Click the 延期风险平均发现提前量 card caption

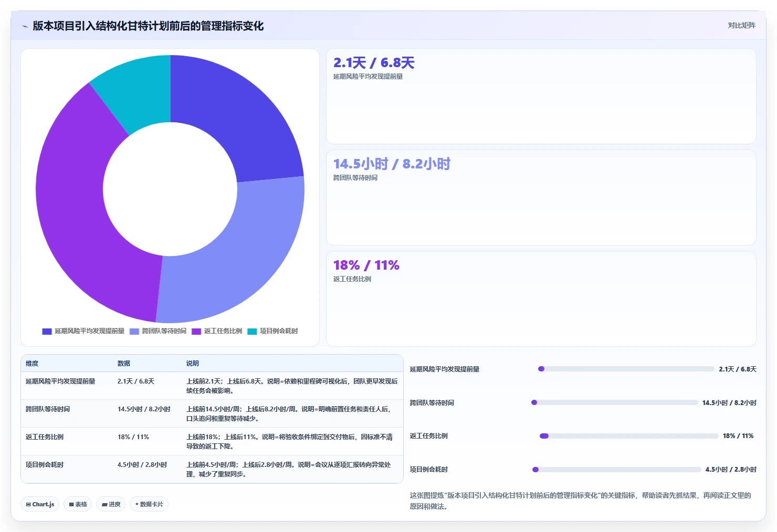[368, 77]
